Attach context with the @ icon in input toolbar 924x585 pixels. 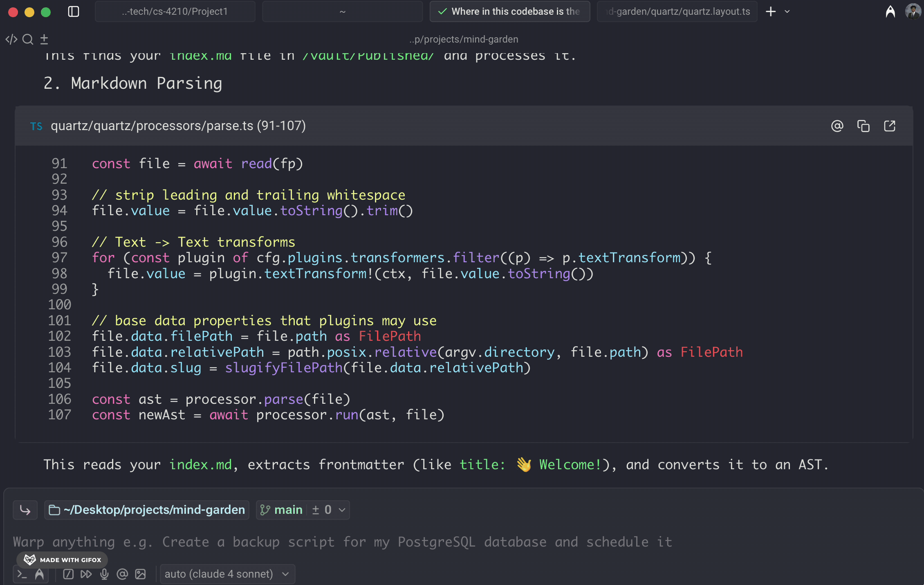122,574
